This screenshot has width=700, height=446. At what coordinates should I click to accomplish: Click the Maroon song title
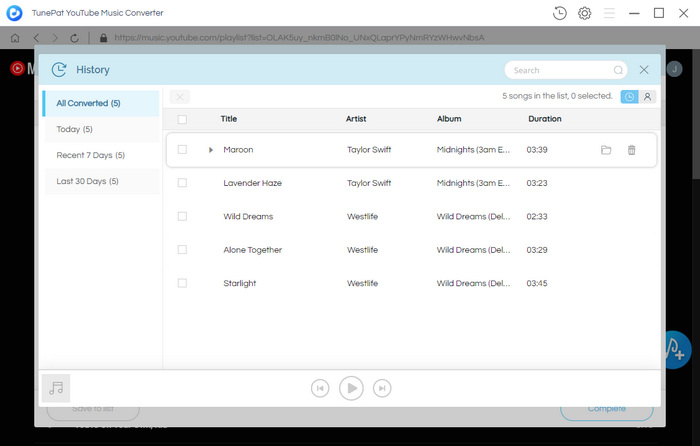[238, 150]
